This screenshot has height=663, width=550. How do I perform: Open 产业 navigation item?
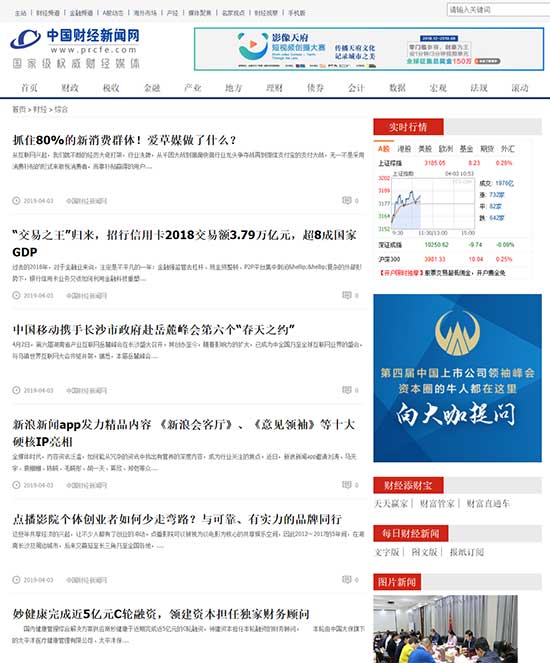click(193, 88)
